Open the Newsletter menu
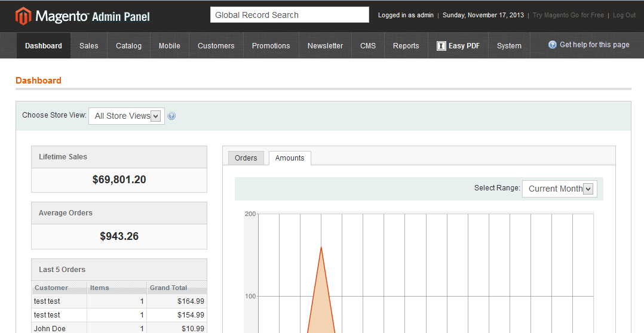The height and width of the screenshot is (333, 644). click(x=325, y=46)
